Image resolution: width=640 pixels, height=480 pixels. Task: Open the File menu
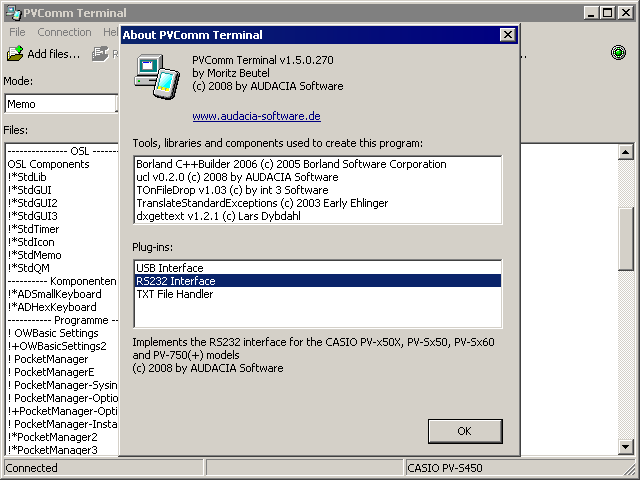coord(17,32)
